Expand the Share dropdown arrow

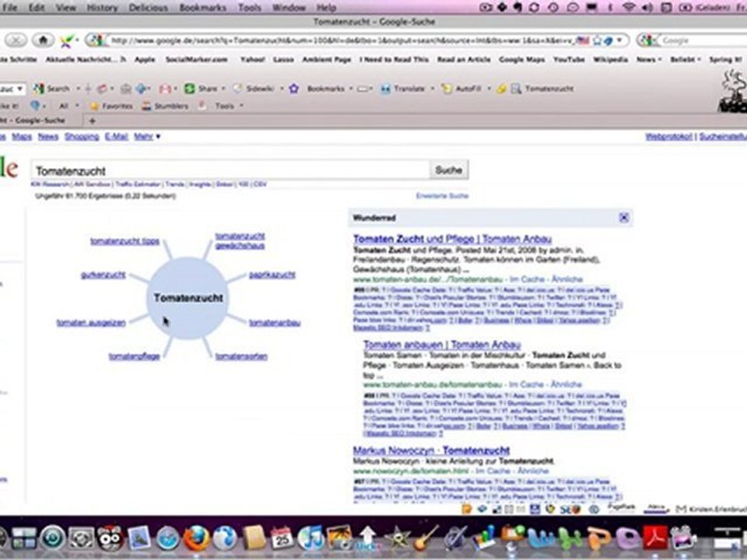[x=223, y=89]
